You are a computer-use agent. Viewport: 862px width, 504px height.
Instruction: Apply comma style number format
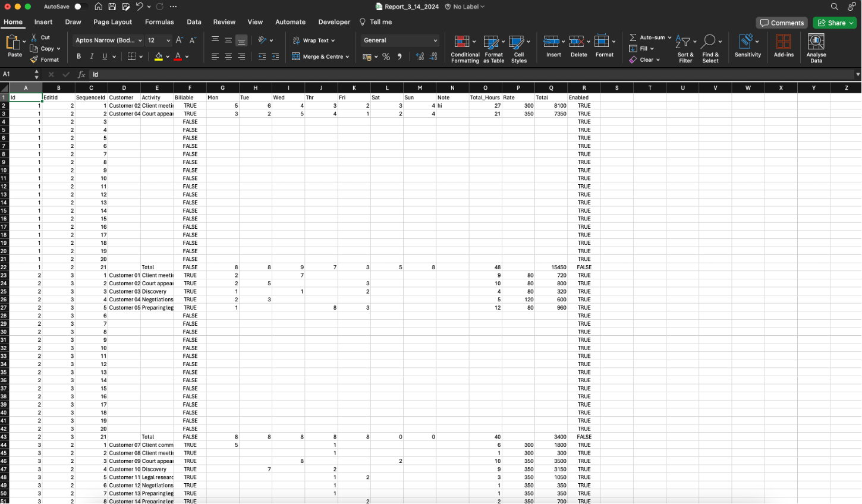coord(399,56)
